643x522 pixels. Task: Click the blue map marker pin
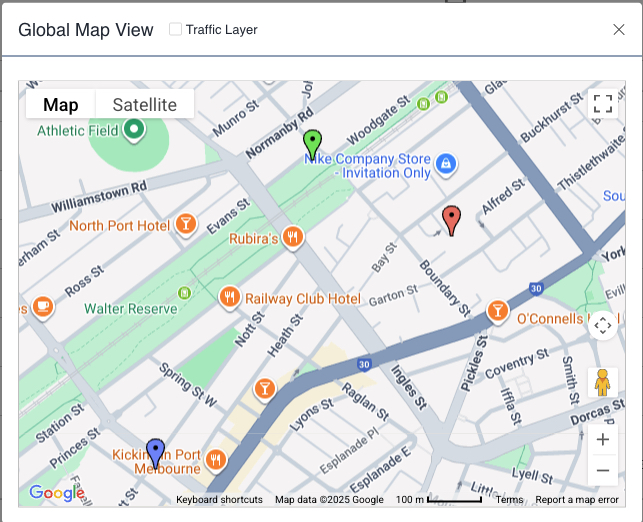click(x=155, y=454)
